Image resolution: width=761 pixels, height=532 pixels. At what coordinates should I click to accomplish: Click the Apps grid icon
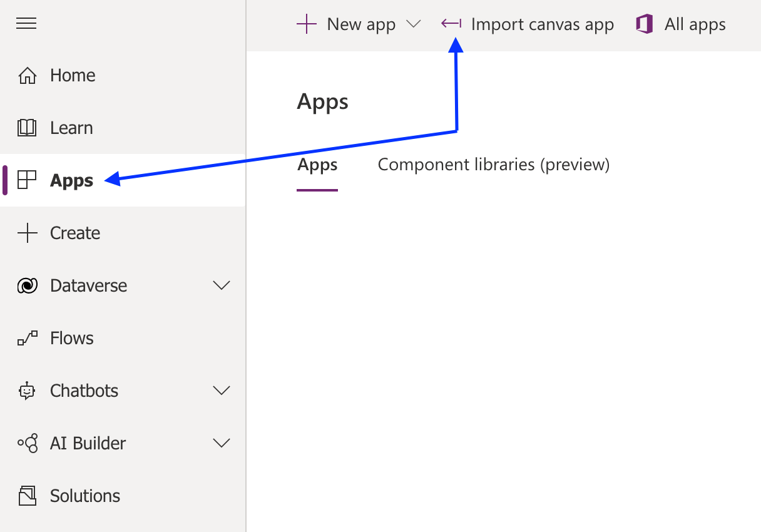pos(28,180)
